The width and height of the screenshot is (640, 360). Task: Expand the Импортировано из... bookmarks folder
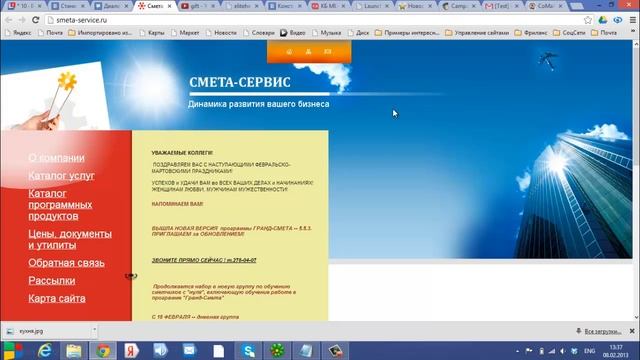pyautogui.click(x=100, y=33)
